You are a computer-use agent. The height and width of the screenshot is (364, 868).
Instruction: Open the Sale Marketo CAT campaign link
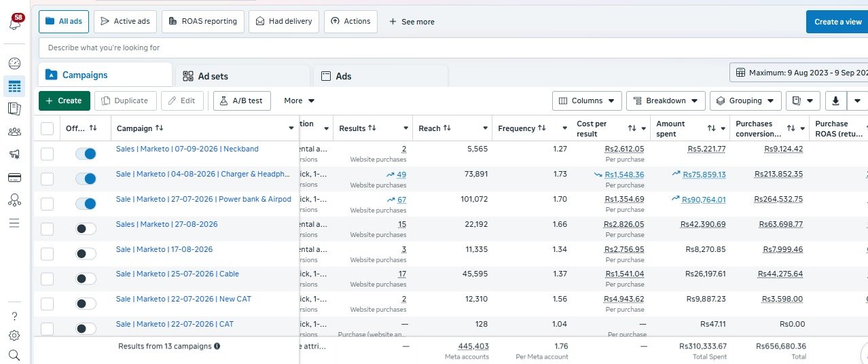pos(175,324)
